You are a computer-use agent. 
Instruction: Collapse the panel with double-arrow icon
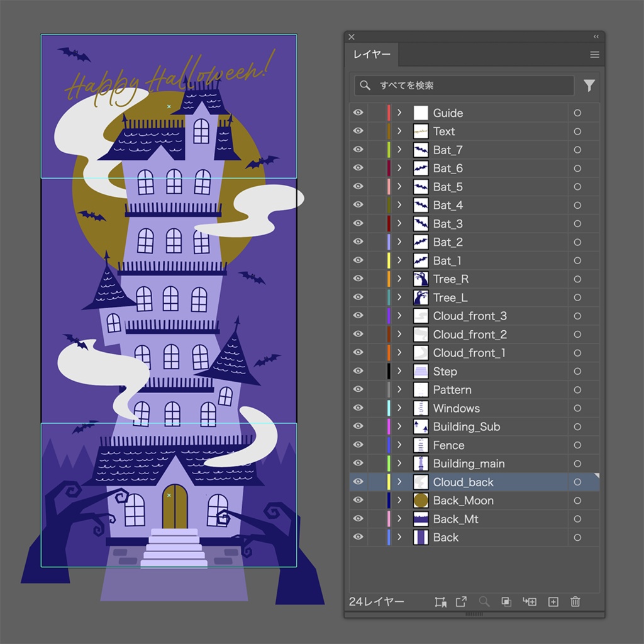point(596,36)
